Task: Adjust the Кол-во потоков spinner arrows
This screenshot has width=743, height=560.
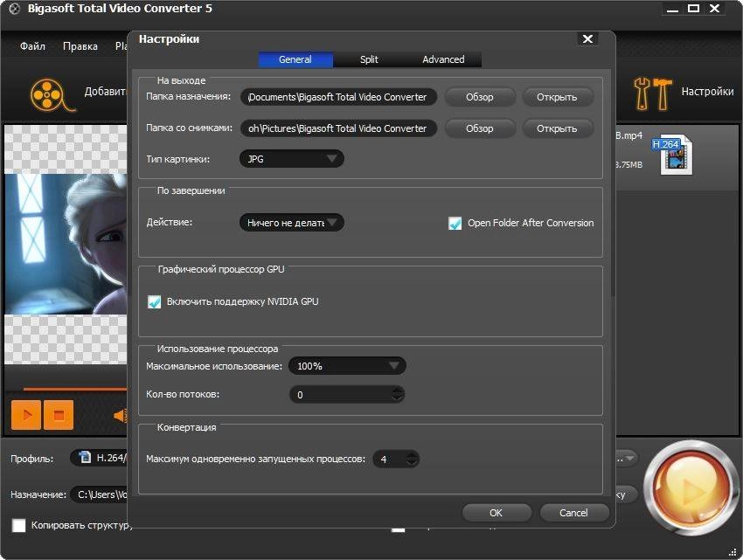Action: pos(398,394)
